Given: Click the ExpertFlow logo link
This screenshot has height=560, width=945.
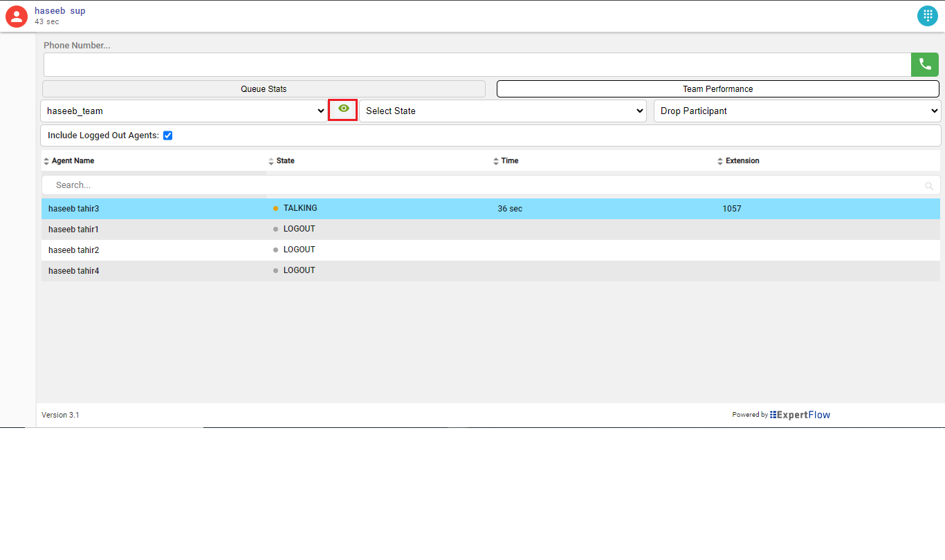Looking at the screenshot, I should (800, 415).
